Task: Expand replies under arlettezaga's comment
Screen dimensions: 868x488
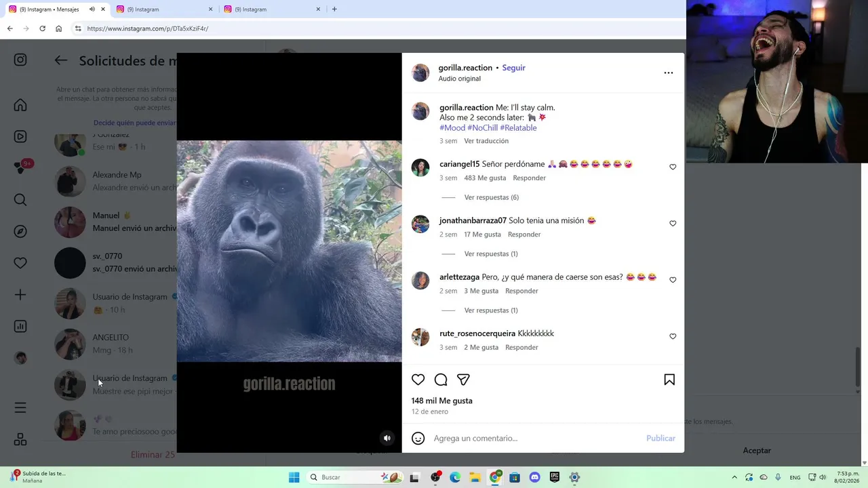Action: tap(491, 310)
